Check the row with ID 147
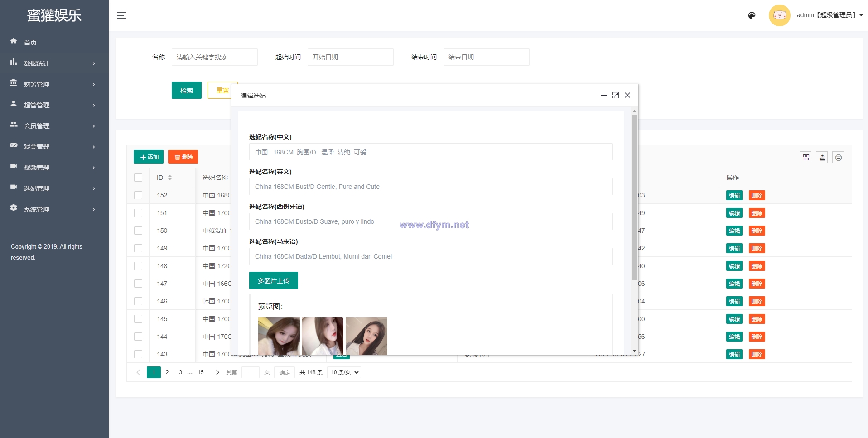The image size is (868, 438). coord(138,284)
